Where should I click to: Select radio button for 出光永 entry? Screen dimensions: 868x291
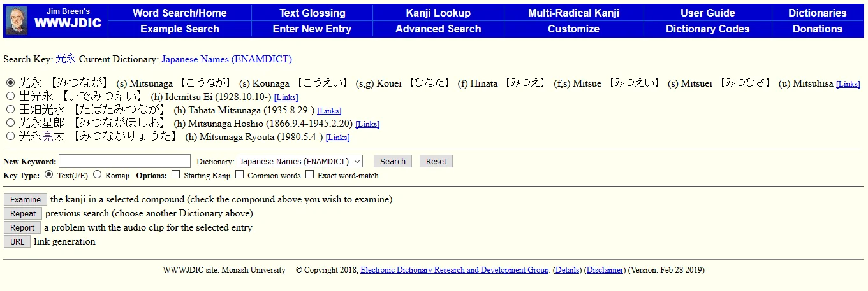10,96
